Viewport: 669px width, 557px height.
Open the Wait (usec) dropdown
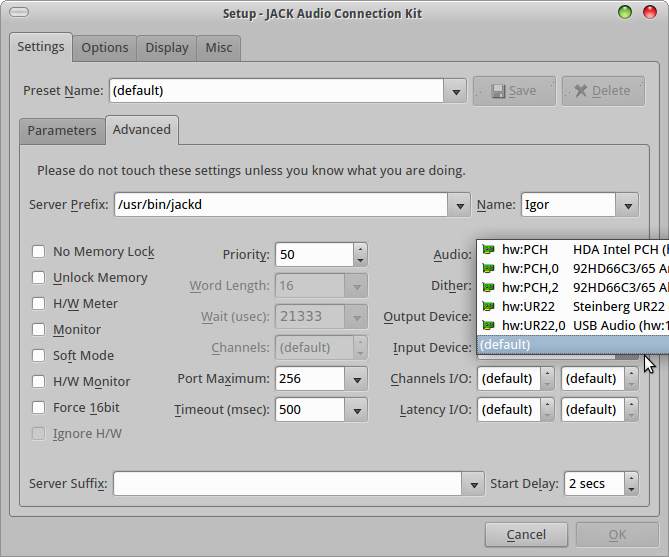pos(357,317)
